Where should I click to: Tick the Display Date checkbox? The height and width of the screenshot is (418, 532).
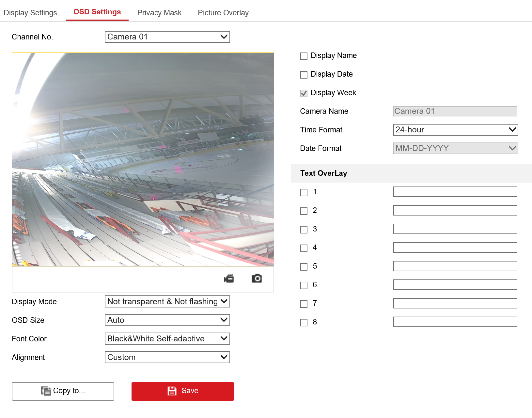click(304, 75)
